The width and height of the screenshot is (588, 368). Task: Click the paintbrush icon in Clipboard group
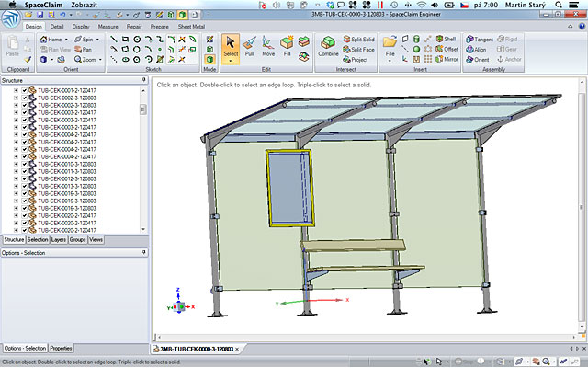click(28, 59)
